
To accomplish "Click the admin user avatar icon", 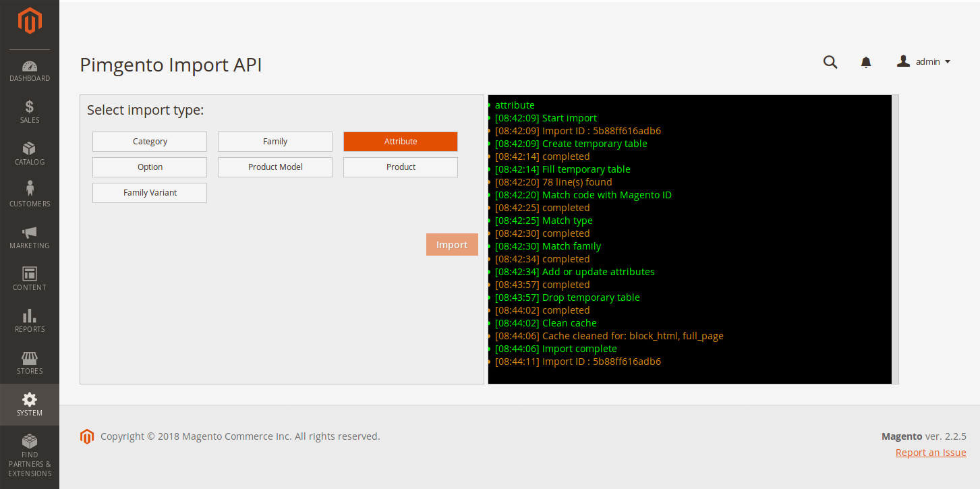I will pyautogui.click(x=904, y=61).
